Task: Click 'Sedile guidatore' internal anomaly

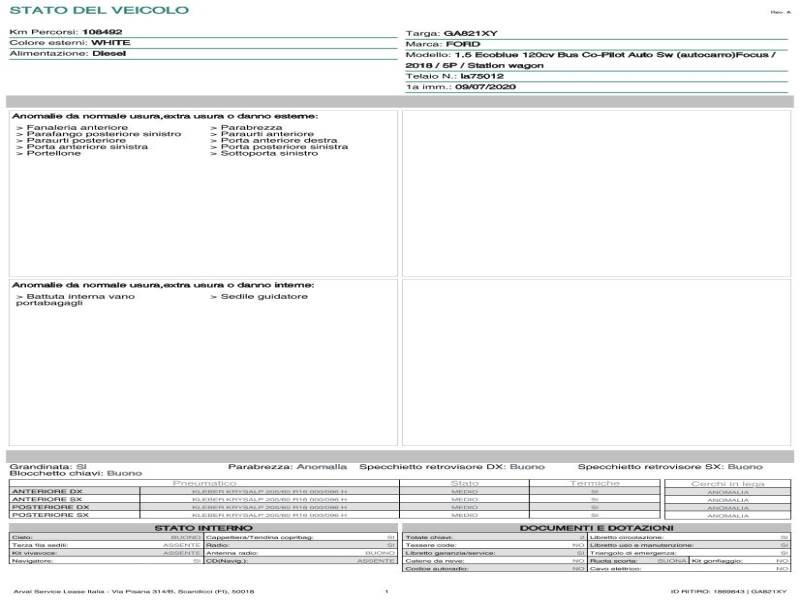Action: tap(264, 296)
